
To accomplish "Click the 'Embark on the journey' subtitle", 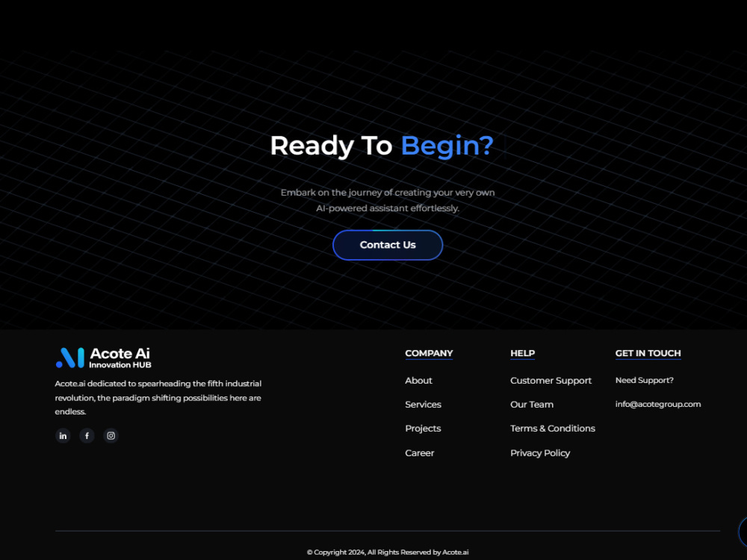I will 388,200.
